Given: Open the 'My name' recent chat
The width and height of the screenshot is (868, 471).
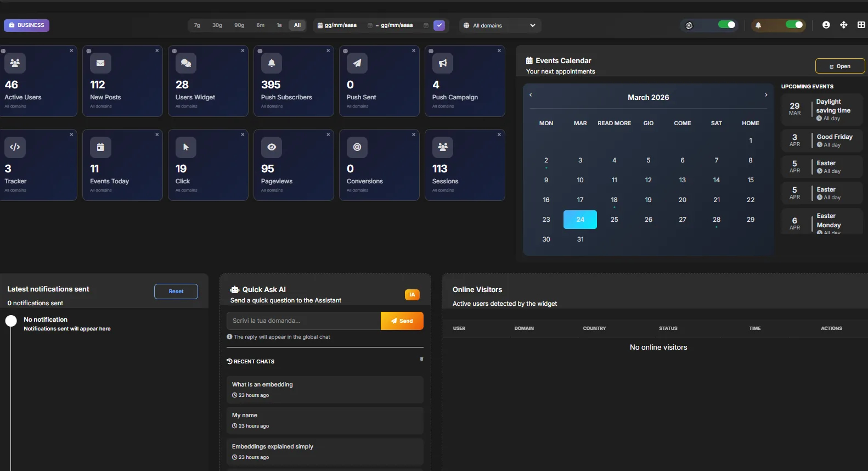Looking at the screenshot, I should tap(325, 420).
